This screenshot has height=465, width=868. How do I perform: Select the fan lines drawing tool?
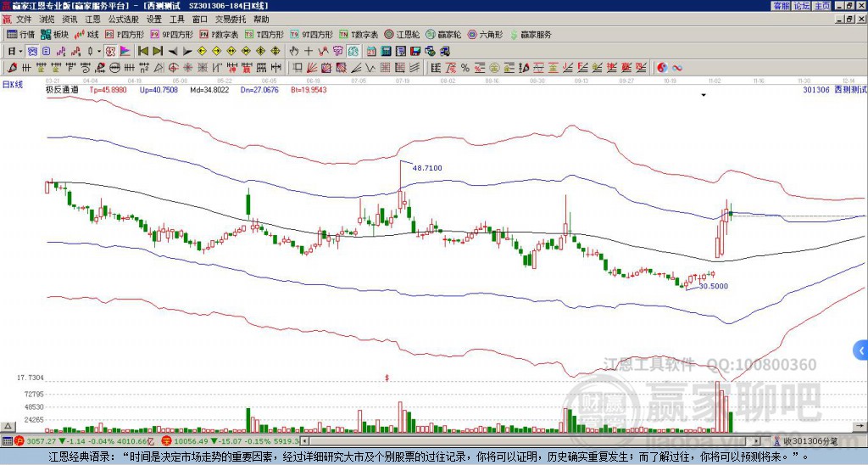[312, 68]
